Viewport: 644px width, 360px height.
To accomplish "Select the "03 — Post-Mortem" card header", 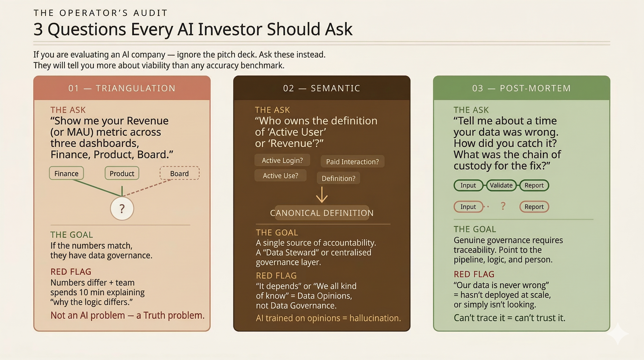I will pyautogui.click(x=522, y=88).
